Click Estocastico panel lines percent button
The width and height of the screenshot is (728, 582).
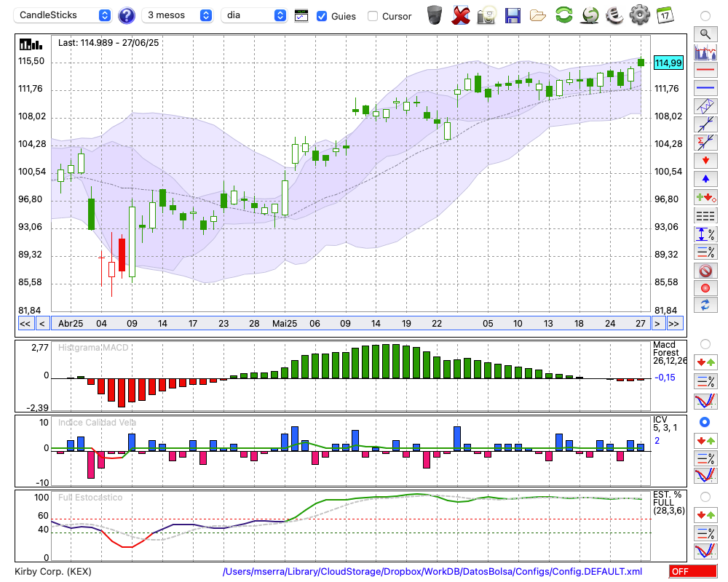click(x=705, y=533)
